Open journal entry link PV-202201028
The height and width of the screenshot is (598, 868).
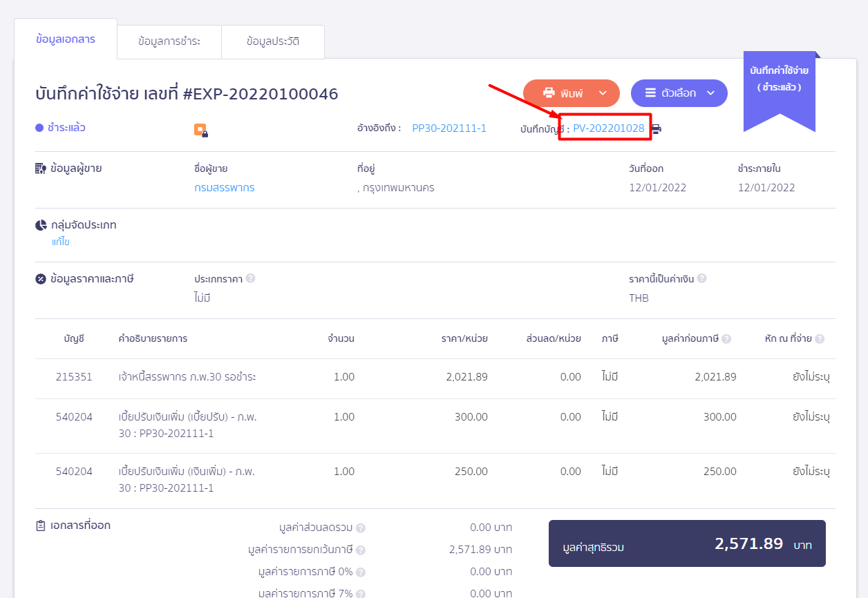tap(608, 128)
